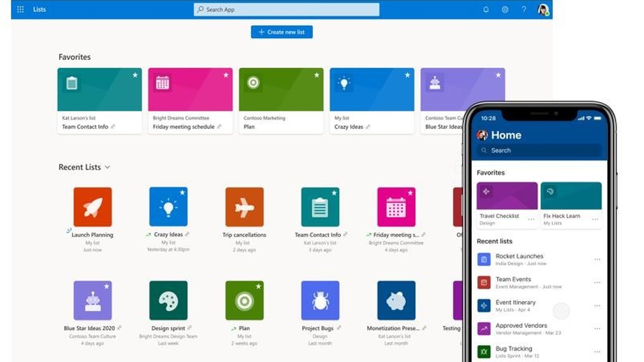Viewport: 644px width, 362px height.
Task: Unfavorite the Team Contact Info card star in Favorites
Action: 135,75
